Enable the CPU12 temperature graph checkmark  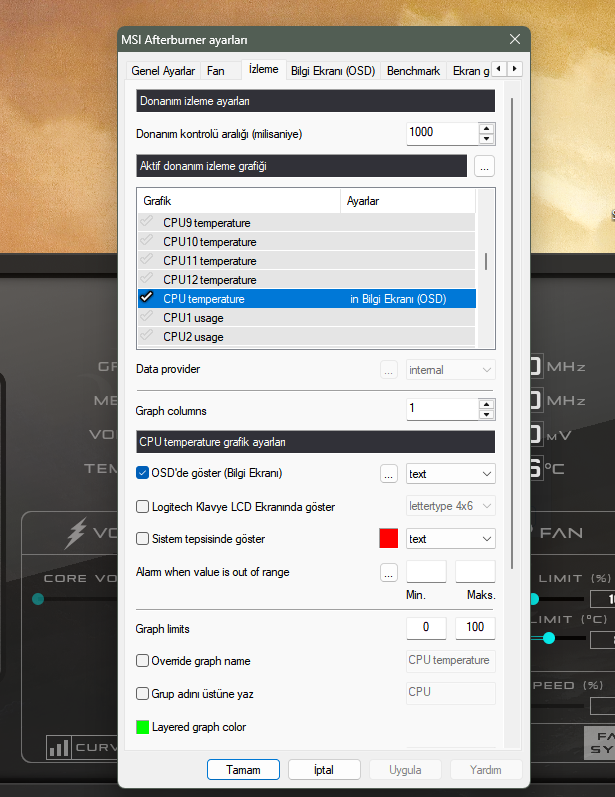tap(146, 279)
